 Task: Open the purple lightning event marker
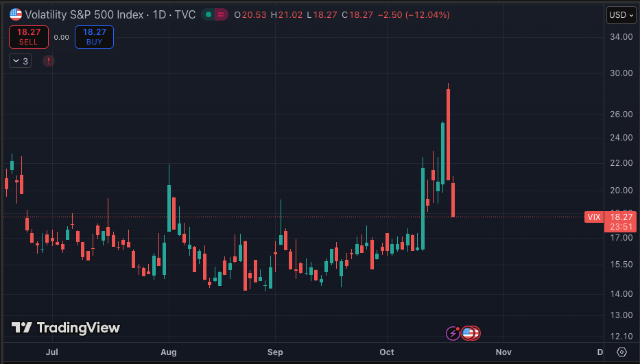pyautogui.click(x=453, y=333)
